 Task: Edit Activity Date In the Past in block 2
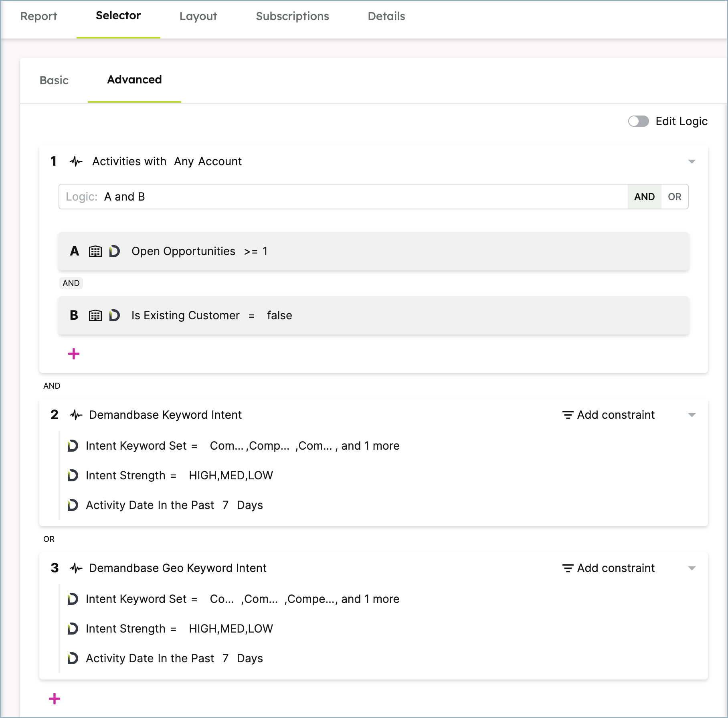click(x=174, y=505)
